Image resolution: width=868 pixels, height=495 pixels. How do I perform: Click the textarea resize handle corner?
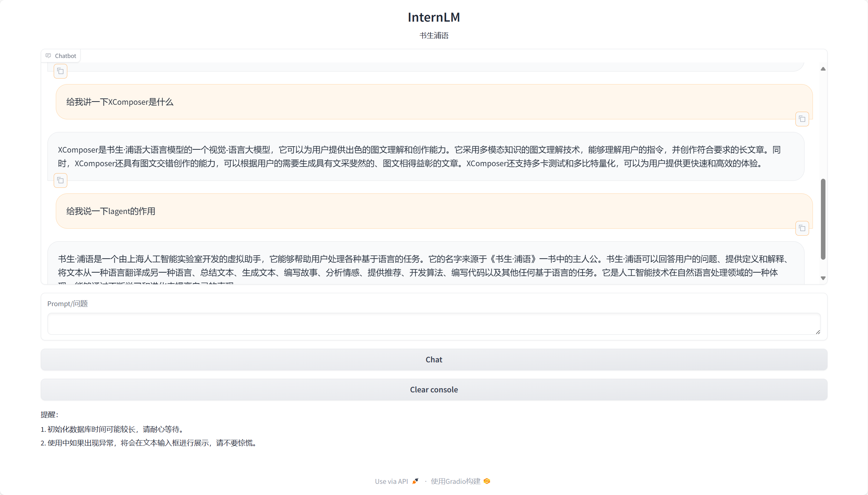point(818,332)
